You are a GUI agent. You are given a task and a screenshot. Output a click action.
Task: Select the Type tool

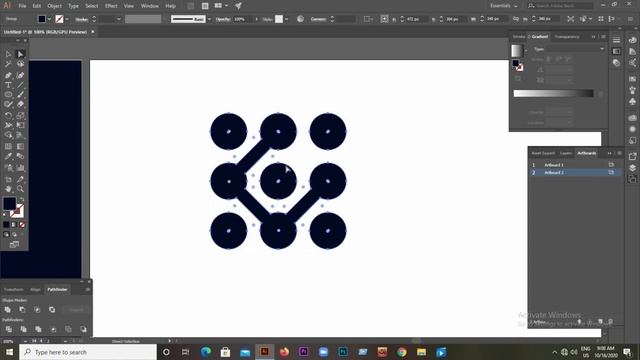8,85
